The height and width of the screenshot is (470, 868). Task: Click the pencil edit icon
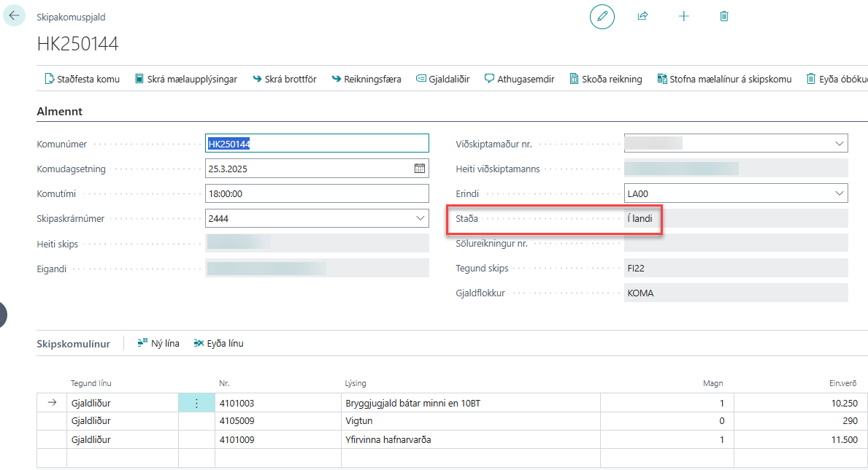click(602, 16)
